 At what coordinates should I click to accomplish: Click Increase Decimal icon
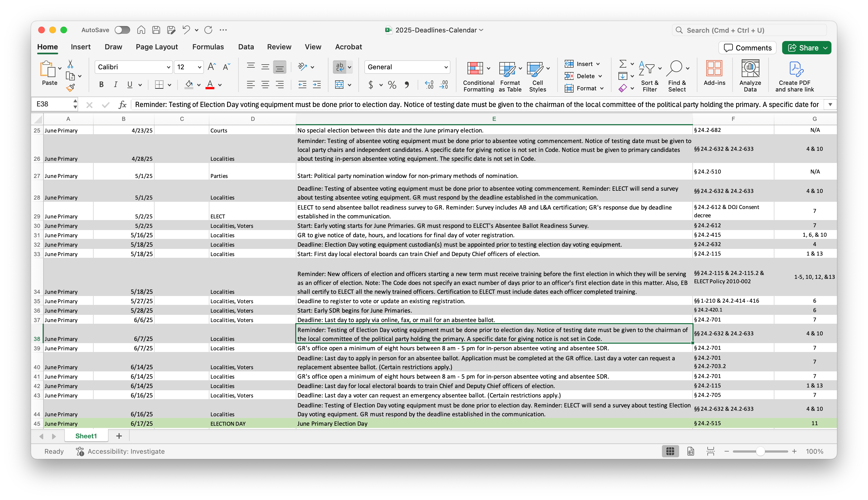pos(429,85)
